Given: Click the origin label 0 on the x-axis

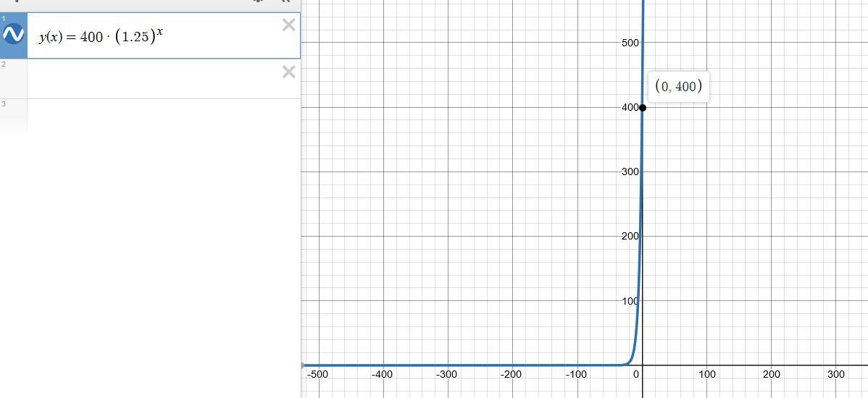Looking at the screenshot, I should point(637,374).
